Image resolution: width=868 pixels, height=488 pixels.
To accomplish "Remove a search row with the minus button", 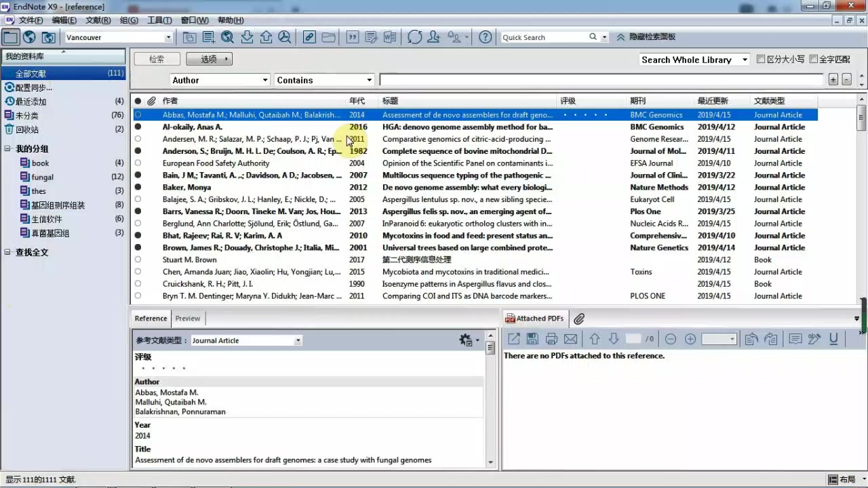I will pyautogui.click(x=846, y=80).
